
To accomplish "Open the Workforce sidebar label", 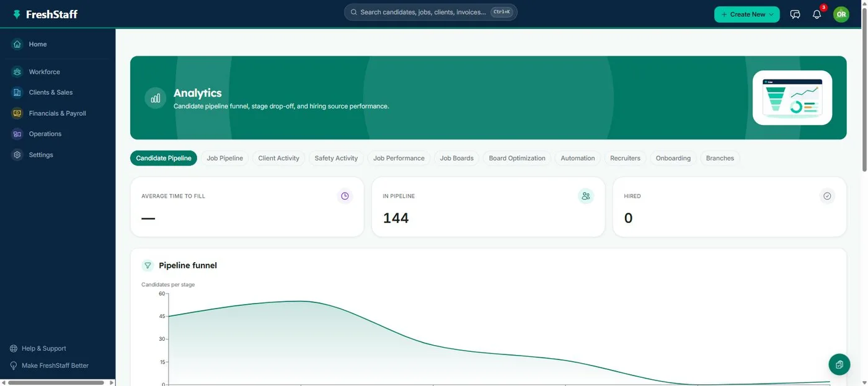I will [45, 72].
